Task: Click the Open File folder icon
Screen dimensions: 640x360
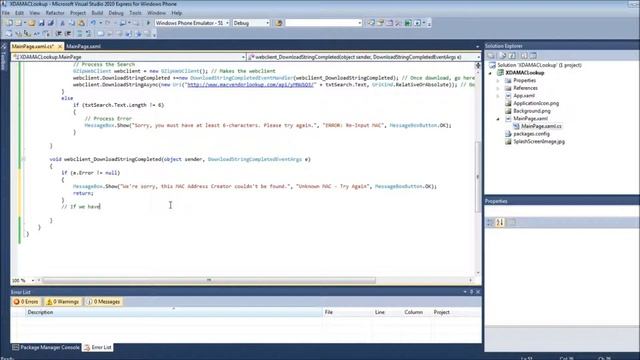Action: 31,23
